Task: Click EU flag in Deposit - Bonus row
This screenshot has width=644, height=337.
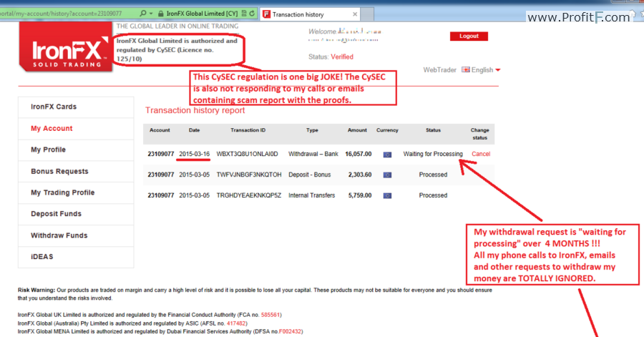Action: (387, 175)
